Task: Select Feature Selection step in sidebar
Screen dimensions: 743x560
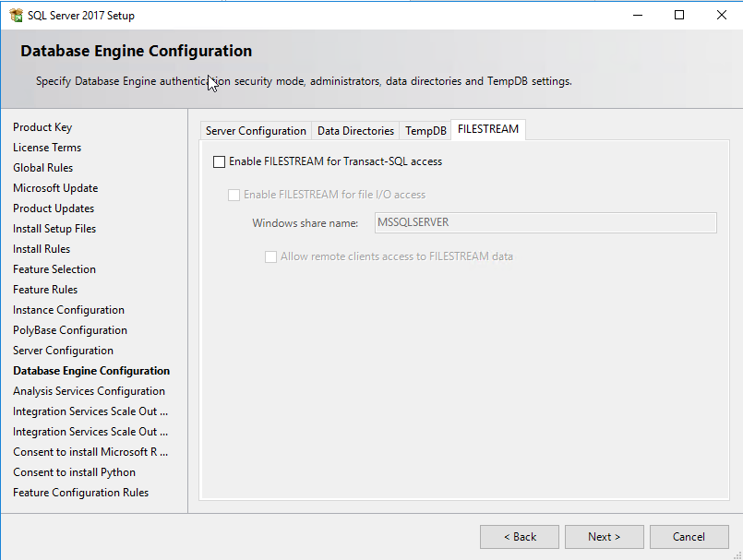Action: (54, 269)
